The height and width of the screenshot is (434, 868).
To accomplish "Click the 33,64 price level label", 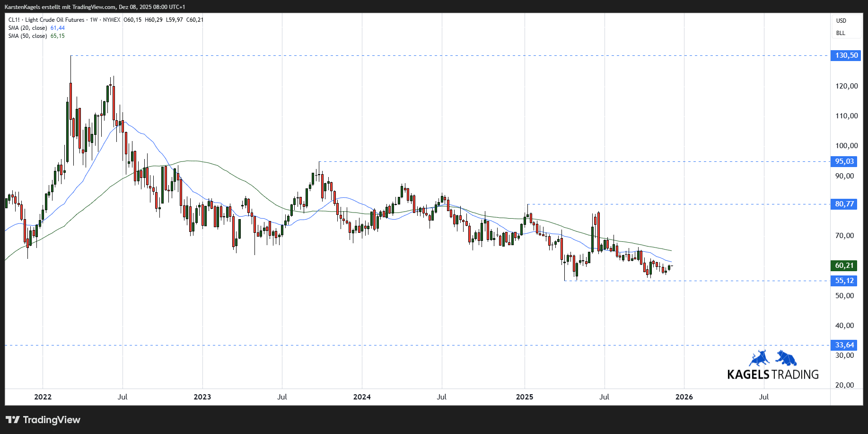I will tap(844, 345).
